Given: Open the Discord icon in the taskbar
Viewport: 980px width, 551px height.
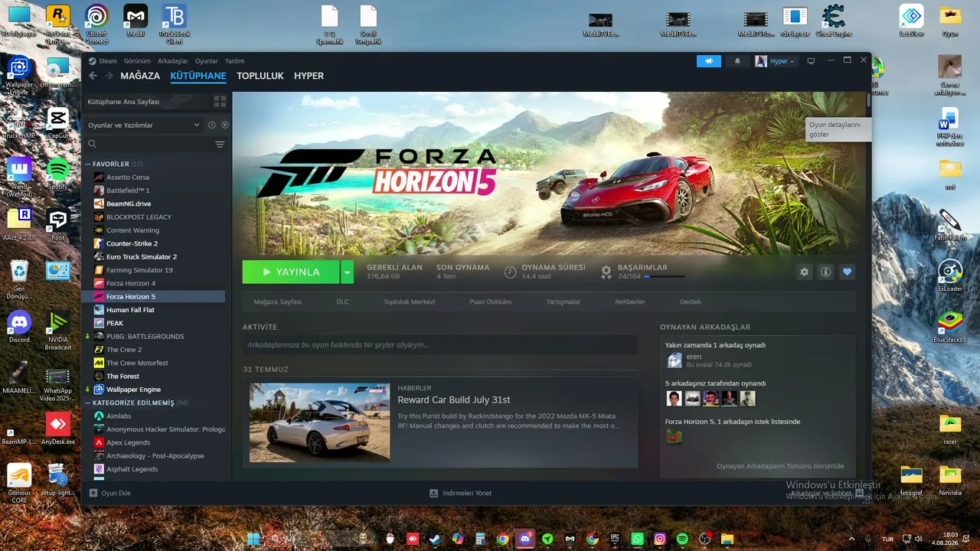Looking at the screenshot, I should coord(524,539).
